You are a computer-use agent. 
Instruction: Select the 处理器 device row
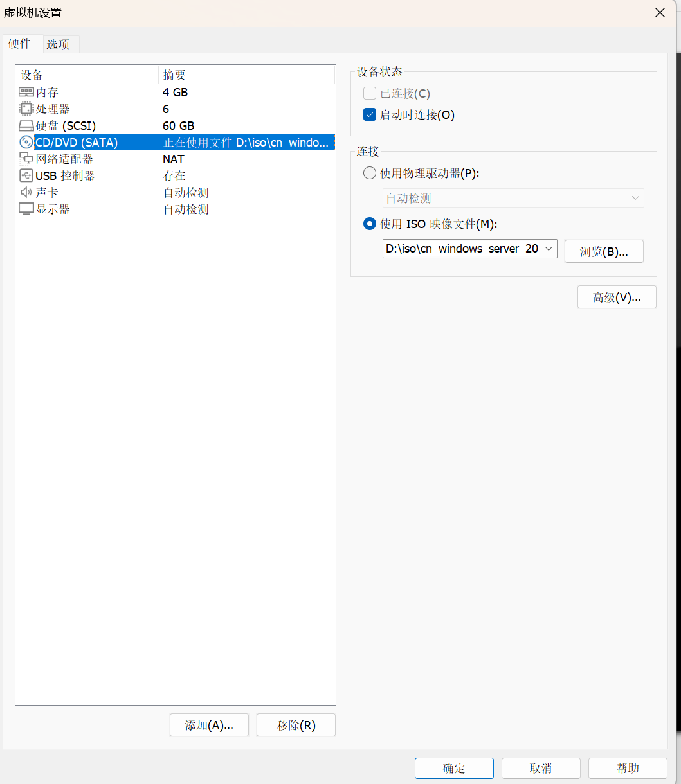point(176,109)
